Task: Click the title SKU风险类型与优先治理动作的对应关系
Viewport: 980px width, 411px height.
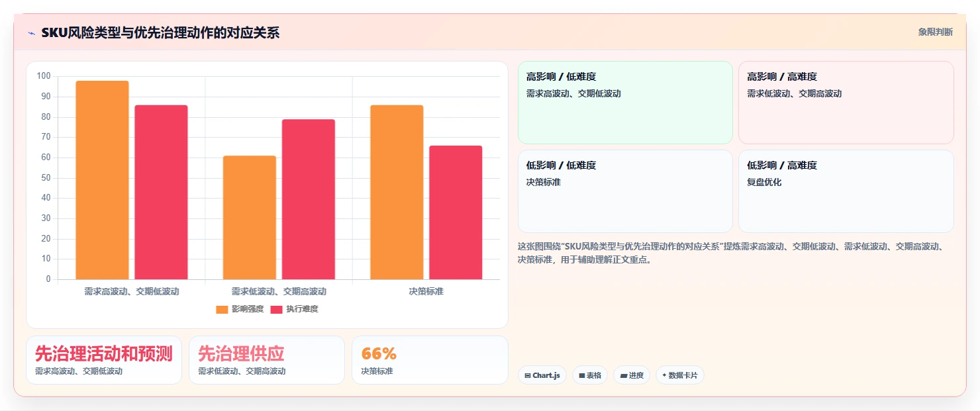Action: (x=160, y=32)
